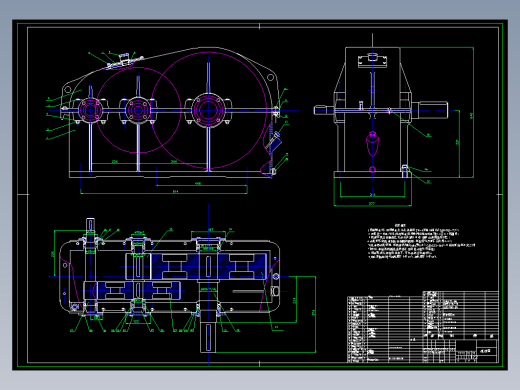Pick the right lifting lug hole on housing cover
This screenshot has width=520, height=390.
[270, 78]
